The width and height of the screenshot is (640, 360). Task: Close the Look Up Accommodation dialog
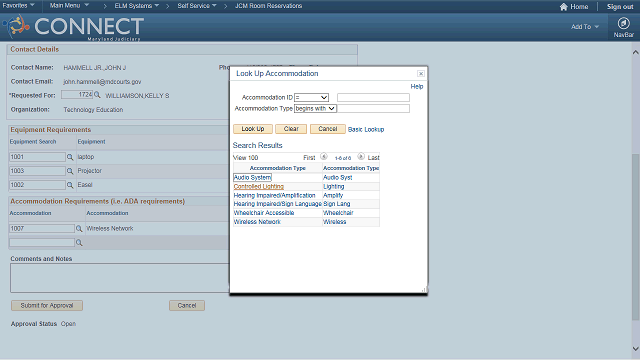tap(421, 73)
